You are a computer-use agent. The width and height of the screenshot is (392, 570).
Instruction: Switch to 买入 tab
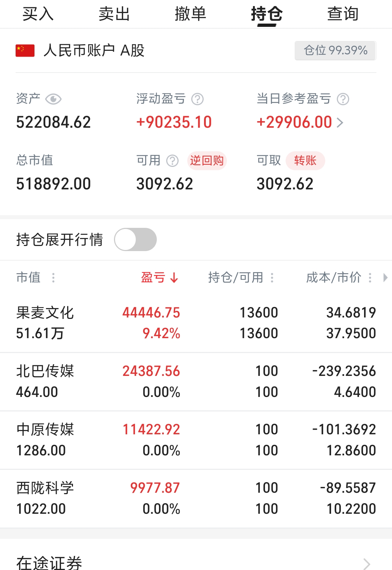(38, 14)
